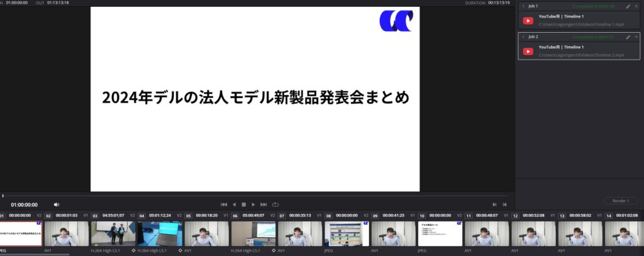Viewport: 644px width, 256px height.
Task: Click Render 1 button
Action: (x=621, y=201)
